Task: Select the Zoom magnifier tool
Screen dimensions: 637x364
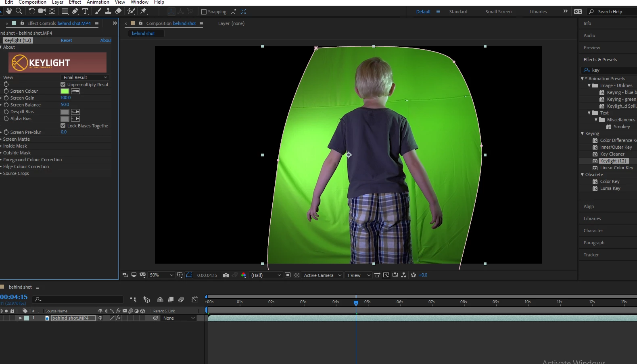Action: point(19,11)
